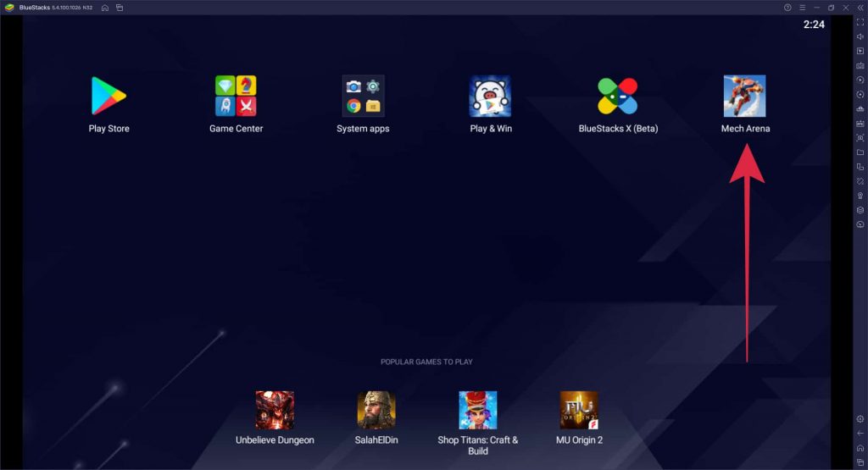Open BlueStacks X (Beta)
Screen dimensions: 868x470
618,97
